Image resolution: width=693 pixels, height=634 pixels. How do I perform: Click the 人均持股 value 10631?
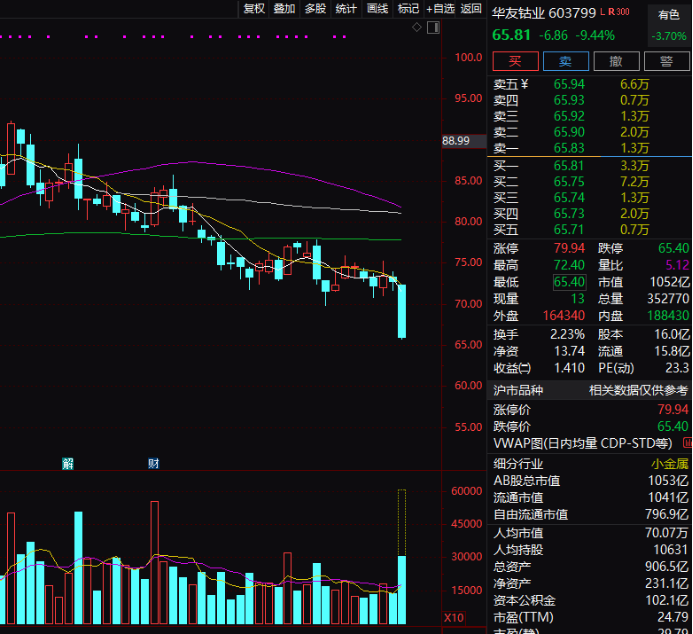pos(671,550)
